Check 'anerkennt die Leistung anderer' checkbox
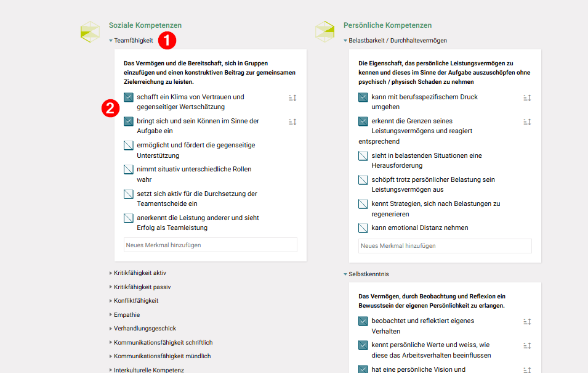Image resolution: width=588 pixels, height=373 pixels. 129,218
